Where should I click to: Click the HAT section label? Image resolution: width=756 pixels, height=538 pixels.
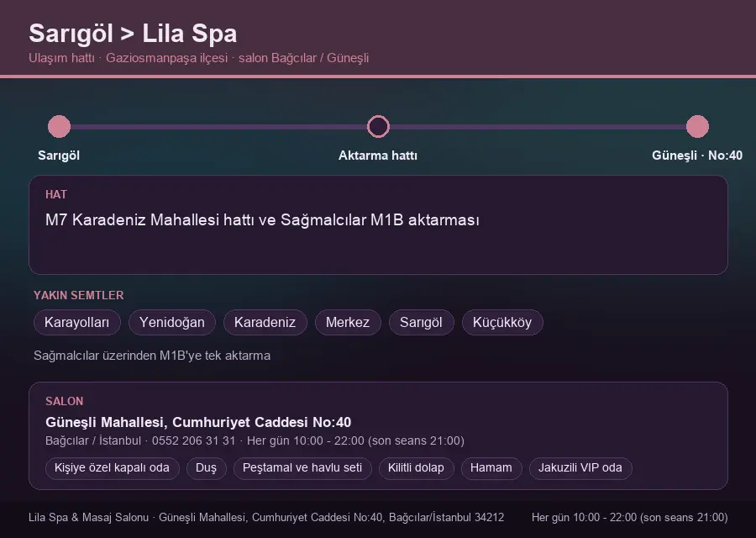click(x=56, y=194)
